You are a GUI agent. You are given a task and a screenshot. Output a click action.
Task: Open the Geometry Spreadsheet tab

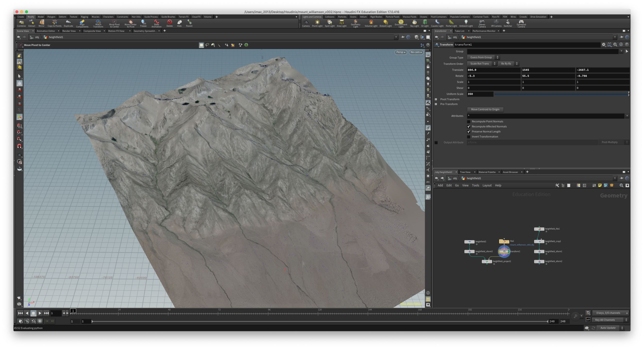(145, 31)
